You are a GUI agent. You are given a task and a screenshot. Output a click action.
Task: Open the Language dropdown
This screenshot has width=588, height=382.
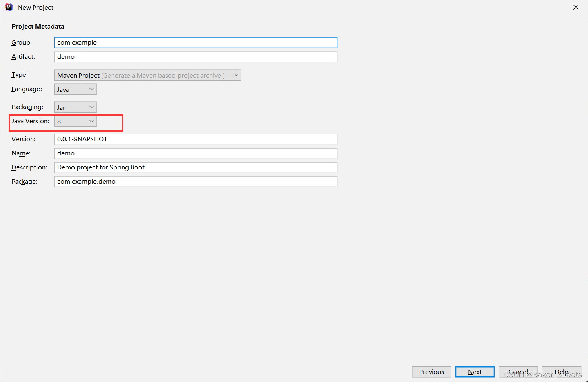[75, 89]
